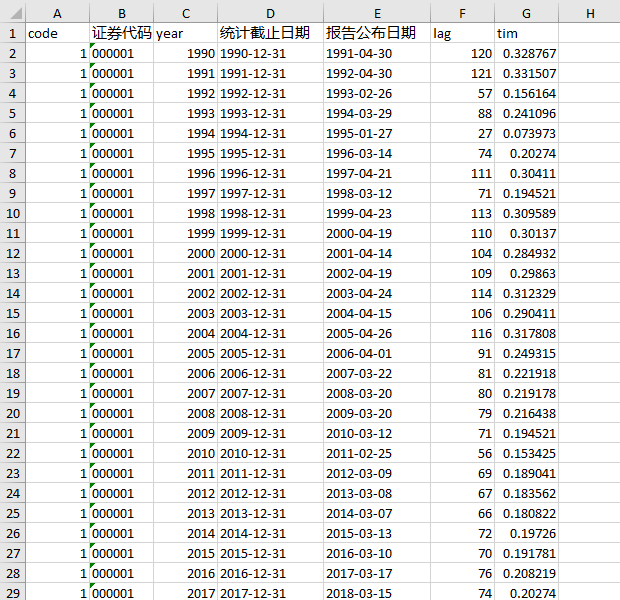Select tim value 0.29863
Screen dimensions: 620x600
(x=527, y=273)
